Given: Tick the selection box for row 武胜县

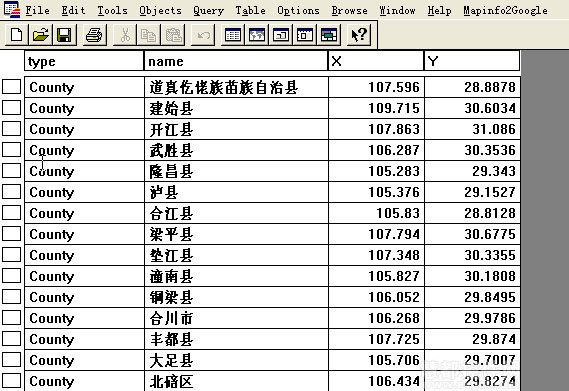Looking at the screenshot, I should (x=12, y=150).
